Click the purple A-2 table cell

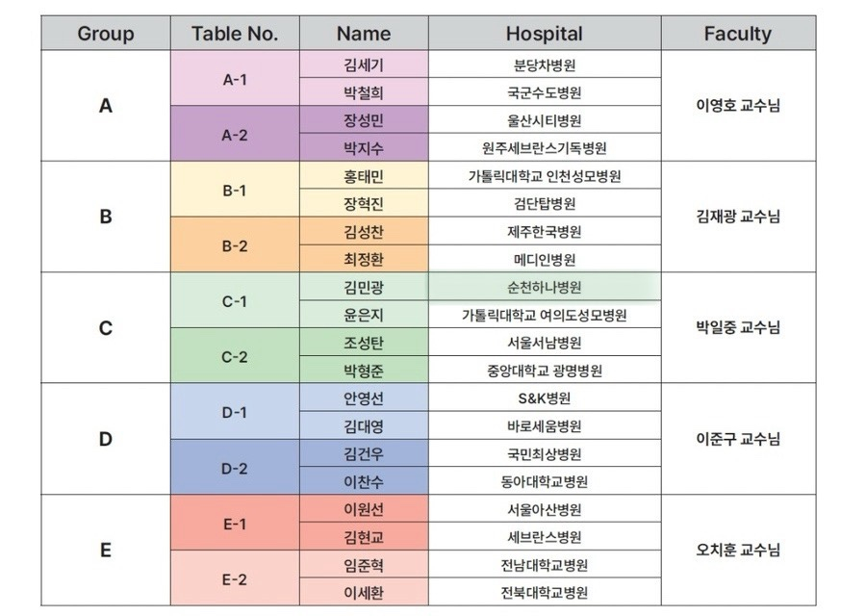point(235,135)
